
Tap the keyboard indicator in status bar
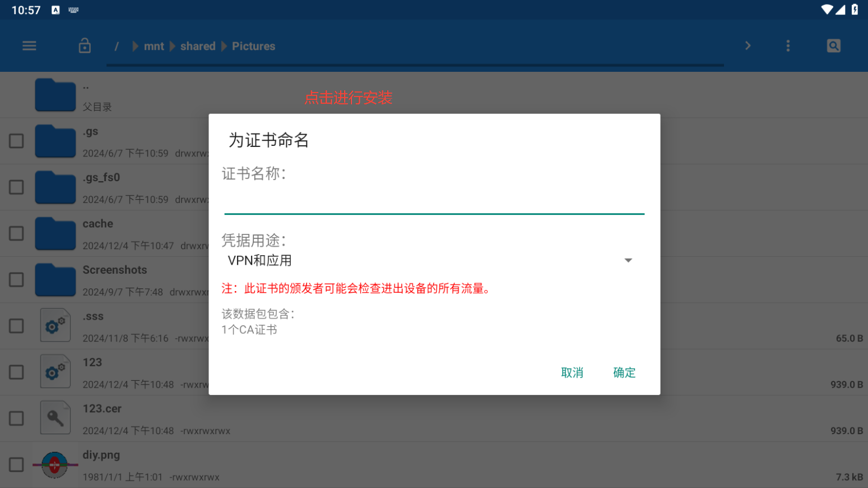coord(73,10)
